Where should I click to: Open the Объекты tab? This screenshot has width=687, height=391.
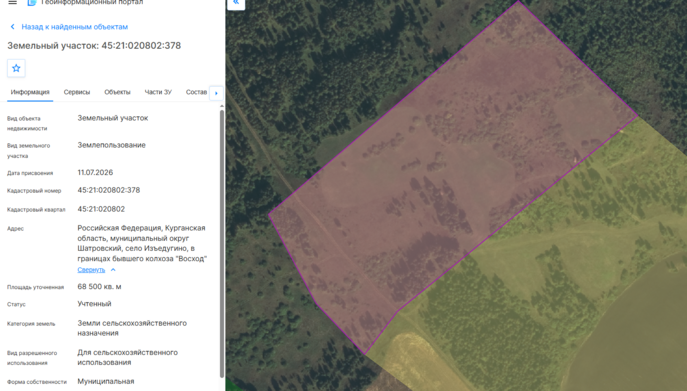117,92
